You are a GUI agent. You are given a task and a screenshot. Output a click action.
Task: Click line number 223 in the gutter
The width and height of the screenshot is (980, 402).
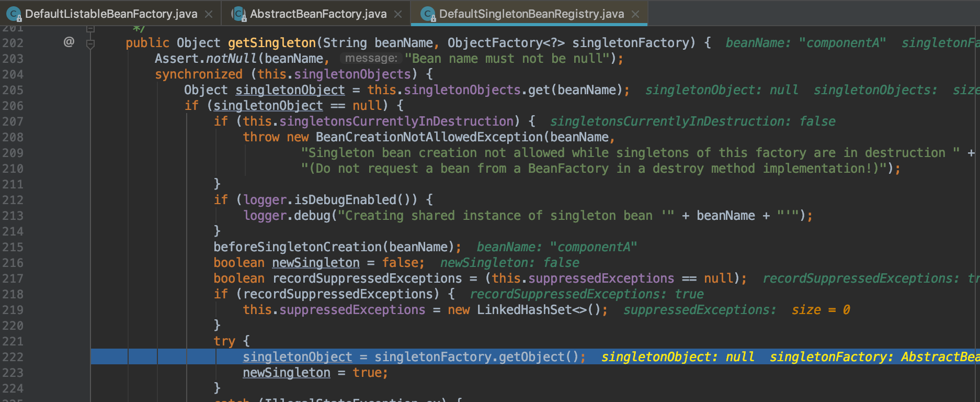click(x=13, y=373)
